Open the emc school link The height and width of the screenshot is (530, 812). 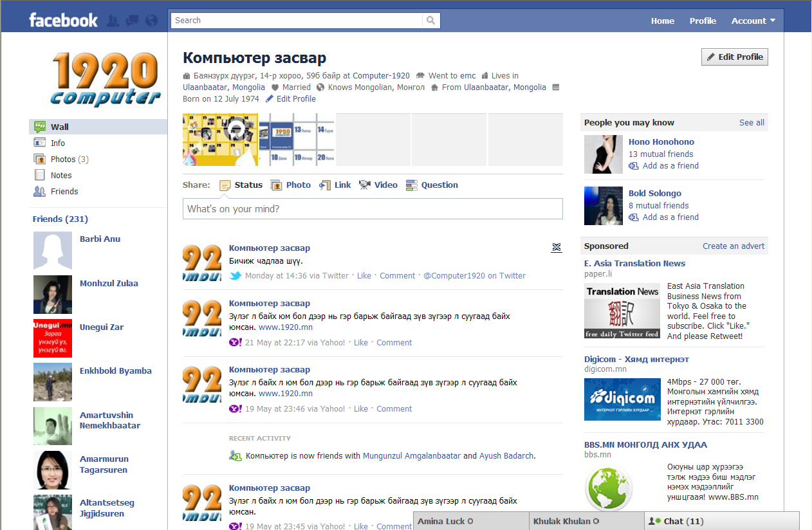468,76
